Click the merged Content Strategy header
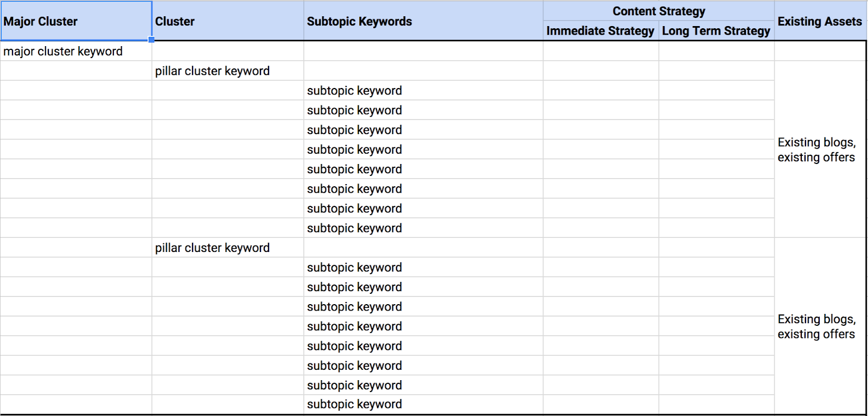The image size is (868, 416). pyautogui.click(x=658, y=11)
